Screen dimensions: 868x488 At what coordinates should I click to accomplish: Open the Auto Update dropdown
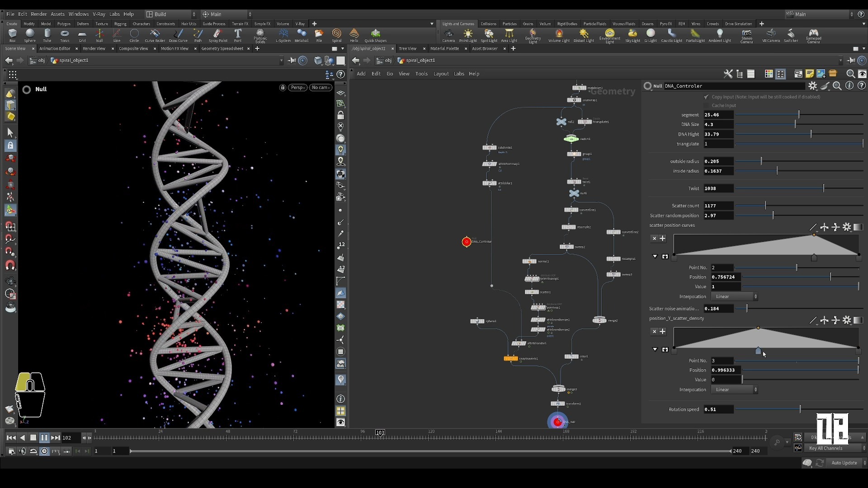pos(844,463)
